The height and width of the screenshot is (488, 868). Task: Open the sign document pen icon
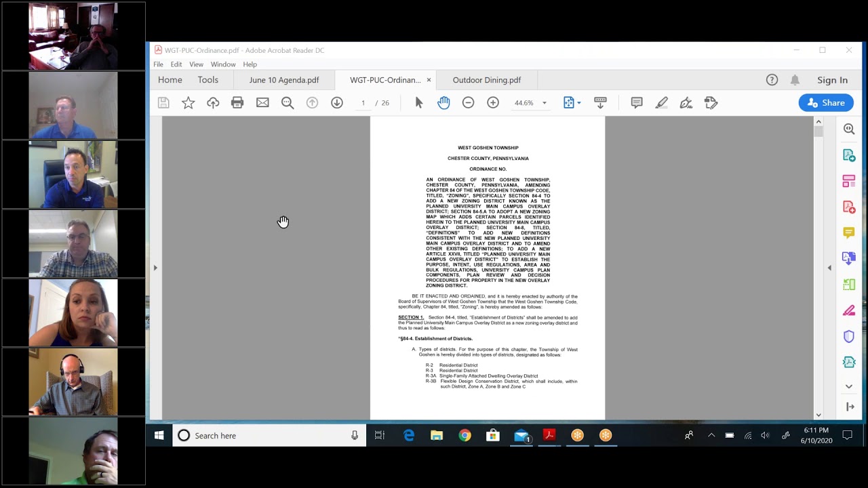[x=686, y=103]
